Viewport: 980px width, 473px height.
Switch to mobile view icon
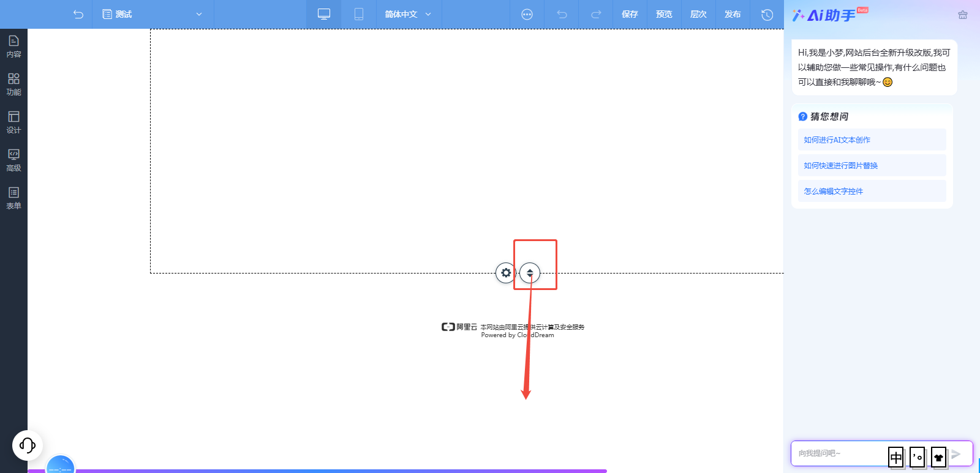point(359,14)
